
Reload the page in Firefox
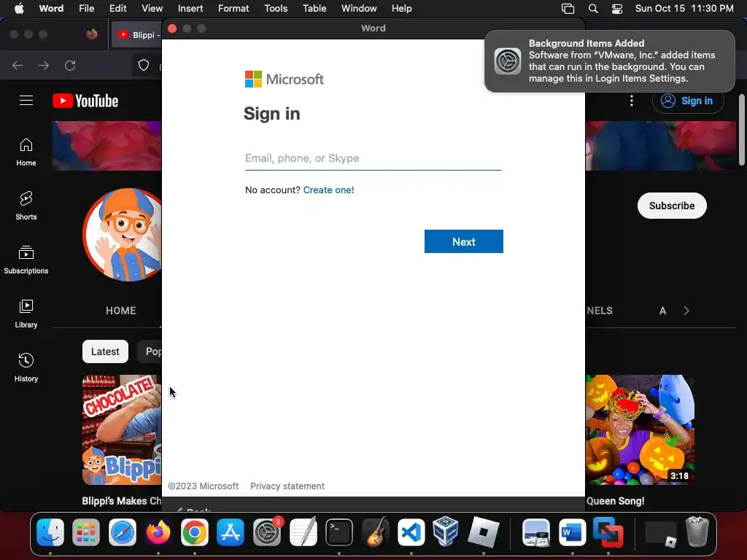coord(70,65)
